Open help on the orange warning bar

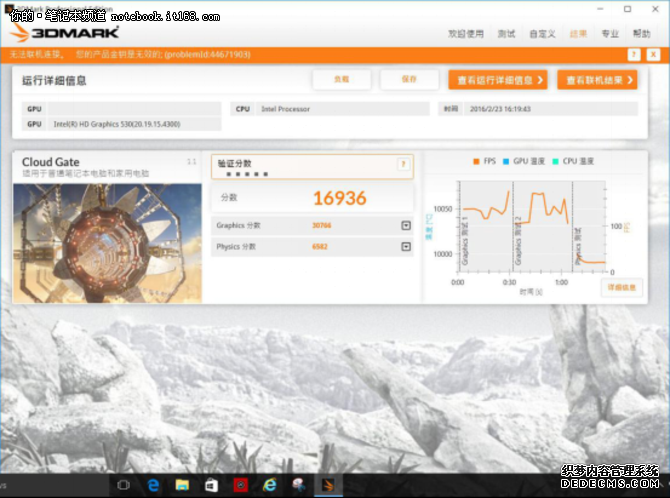pos(634,55)
